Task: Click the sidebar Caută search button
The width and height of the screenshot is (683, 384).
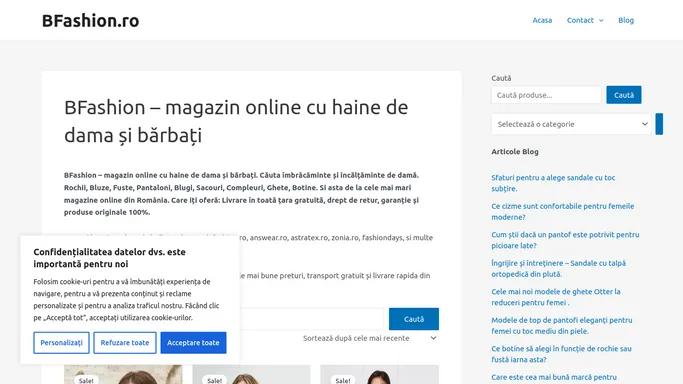Action: tap(623, 95)
